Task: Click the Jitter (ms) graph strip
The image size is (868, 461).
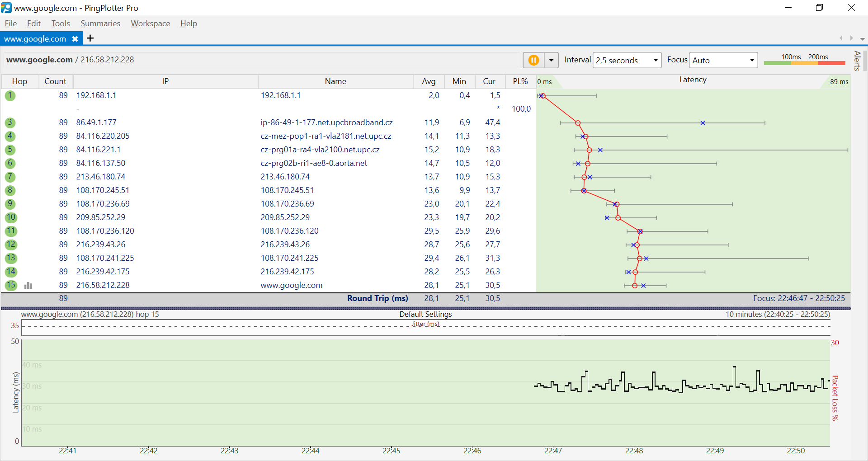Action: click(426, 328)
